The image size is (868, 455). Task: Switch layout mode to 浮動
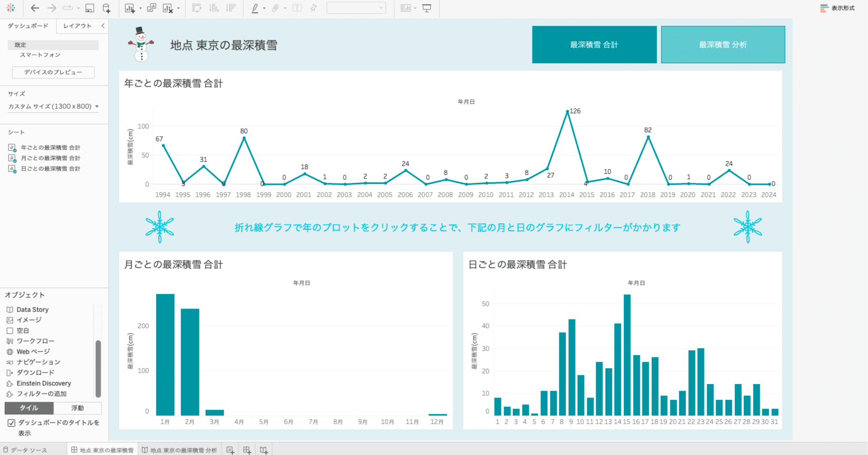click(77, 408)
